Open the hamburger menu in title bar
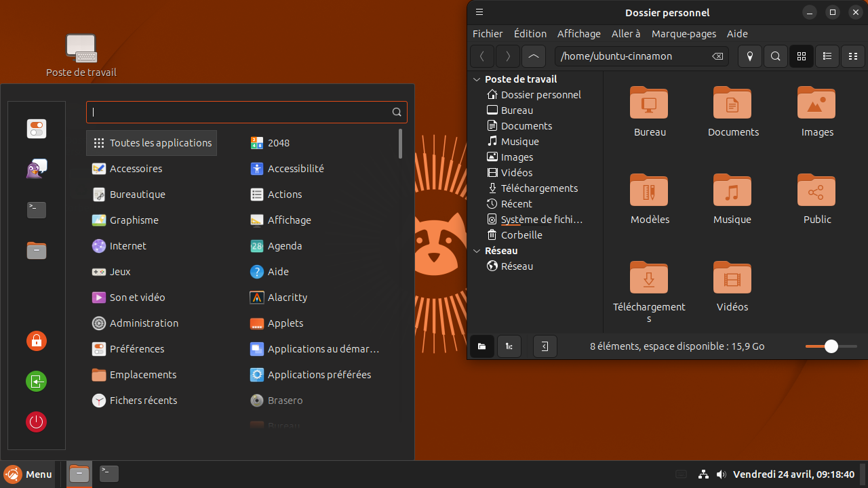Viewport: 868px width, 488px height. coord(479,12)
